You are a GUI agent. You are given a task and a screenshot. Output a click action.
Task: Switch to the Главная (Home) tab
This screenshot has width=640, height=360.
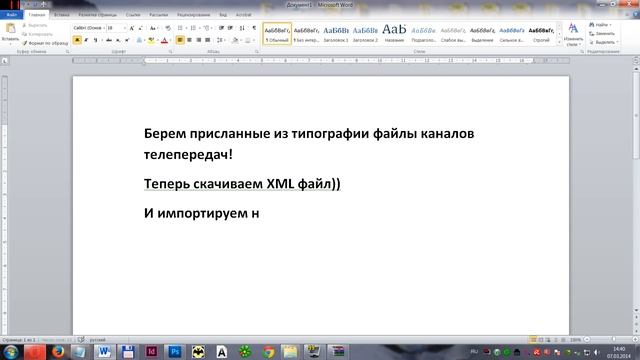[x=37, y=15]
